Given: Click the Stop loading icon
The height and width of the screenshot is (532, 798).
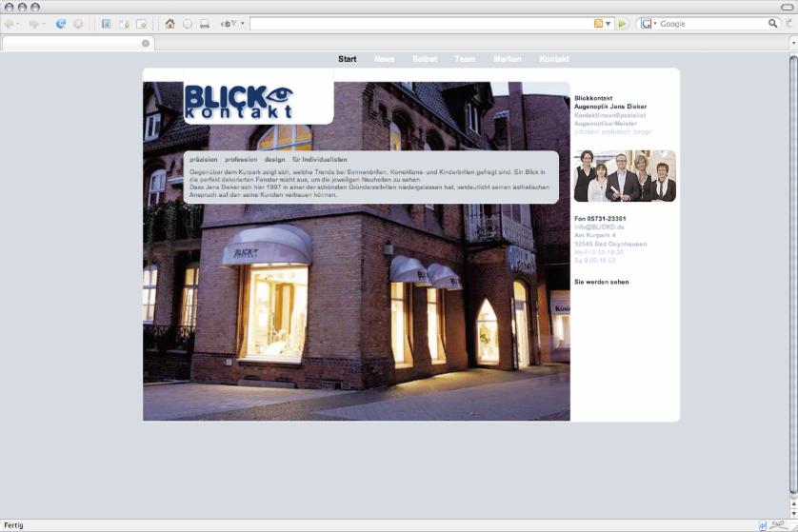Looking at the screenshot, I should (x=78, y=24).
